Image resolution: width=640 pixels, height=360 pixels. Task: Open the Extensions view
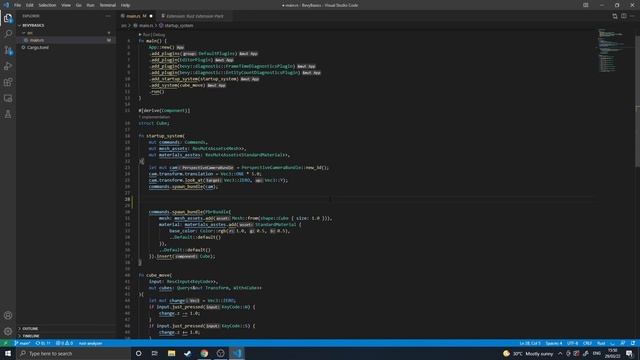[x=8, y=82]
